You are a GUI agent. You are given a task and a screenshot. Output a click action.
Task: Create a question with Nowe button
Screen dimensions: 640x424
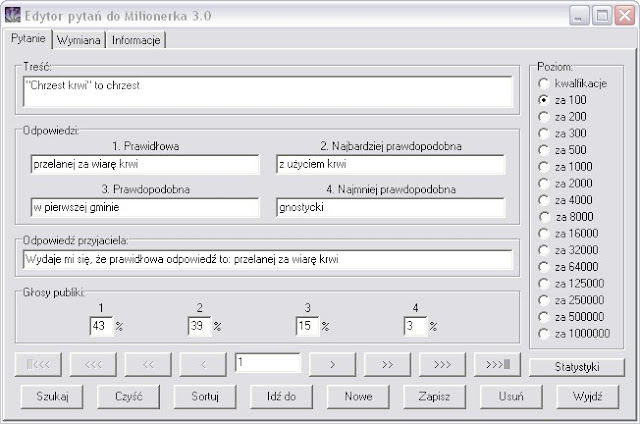[358, 396]
